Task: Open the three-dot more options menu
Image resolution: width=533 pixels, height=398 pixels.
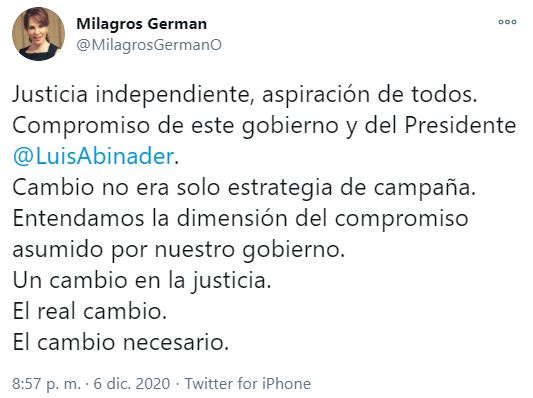Action: point(507,22)
